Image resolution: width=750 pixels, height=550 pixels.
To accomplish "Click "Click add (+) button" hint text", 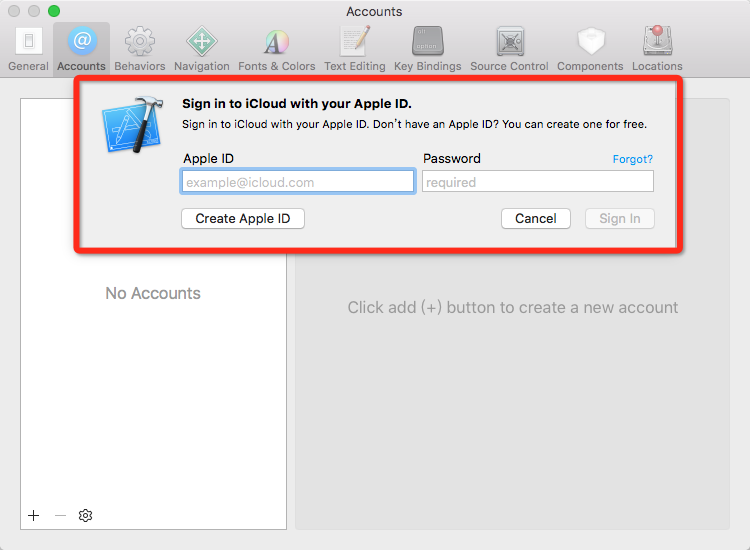I will click(x=513, y=308).
